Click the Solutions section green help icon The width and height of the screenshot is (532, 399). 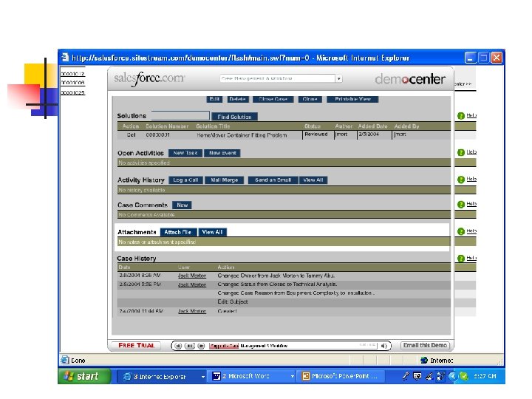coord(461,116)
